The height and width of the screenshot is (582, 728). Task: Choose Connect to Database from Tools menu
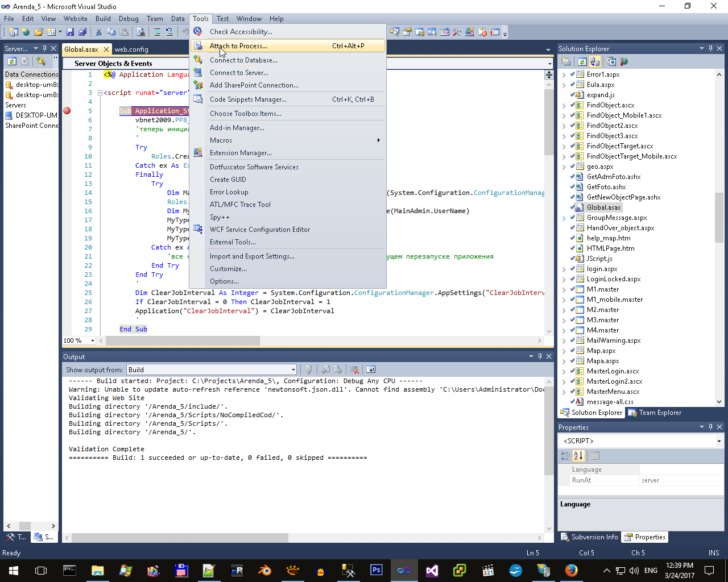point(288,60)
